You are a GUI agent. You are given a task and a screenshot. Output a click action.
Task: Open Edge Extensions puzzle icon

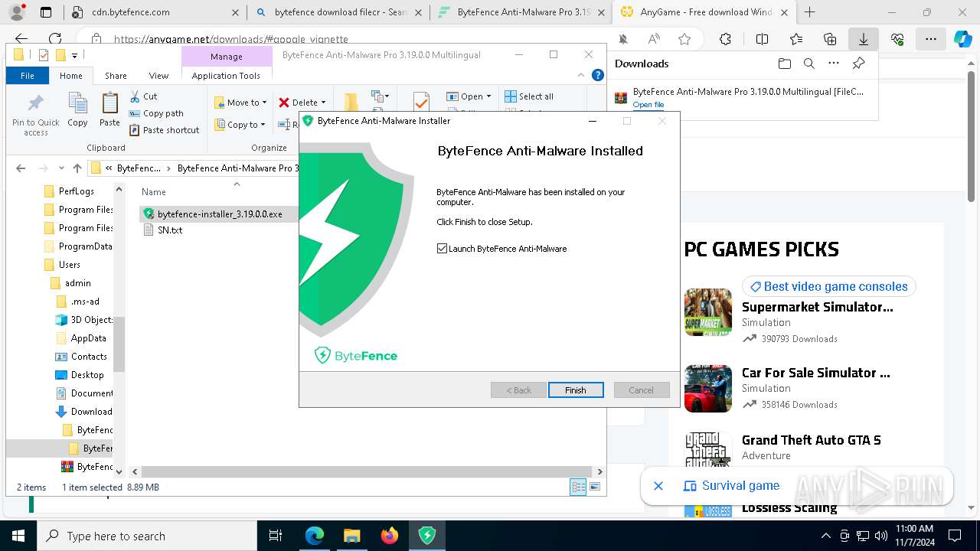(725, 39)
